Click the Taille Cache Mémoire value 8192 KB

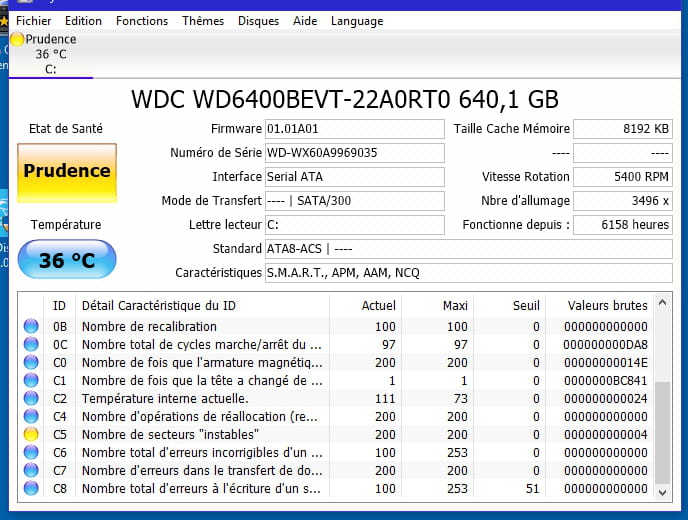tap(623, 129)
